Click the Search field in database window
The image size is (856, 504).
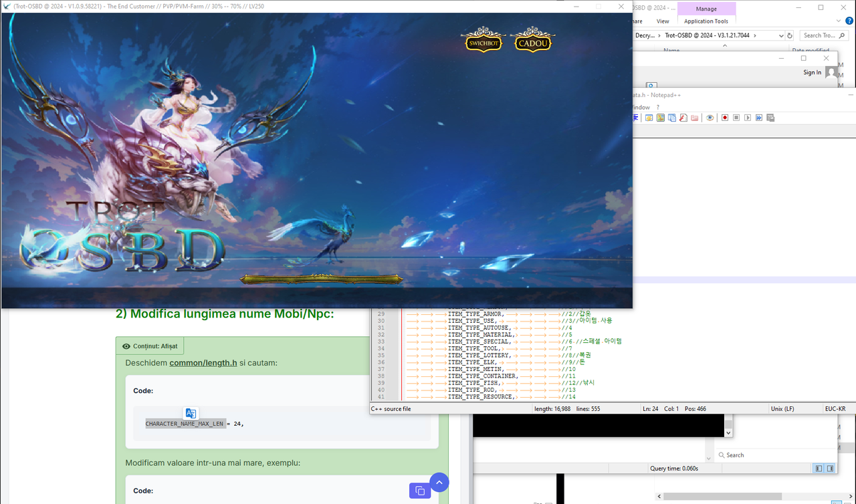pyautogui.click(x=775, y=455)
